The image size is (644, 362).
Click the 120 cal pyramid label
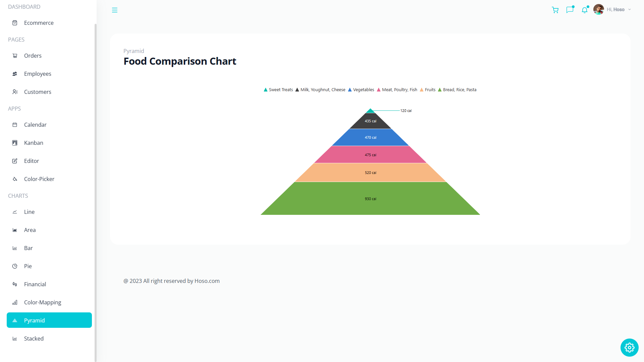coord(406,110)
